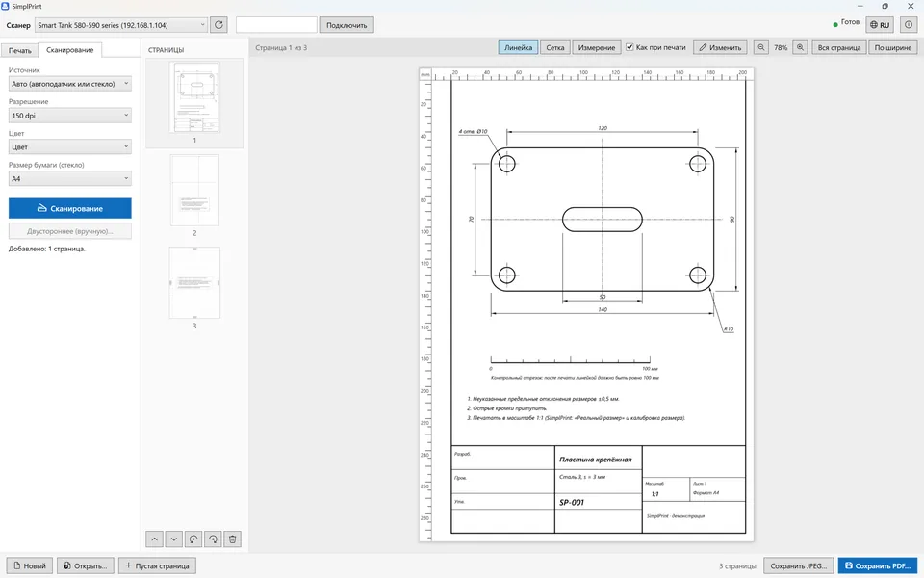924x578 pixels.
Task: Add a blank page with Пустая страница
Action: (x=157, y=565)
